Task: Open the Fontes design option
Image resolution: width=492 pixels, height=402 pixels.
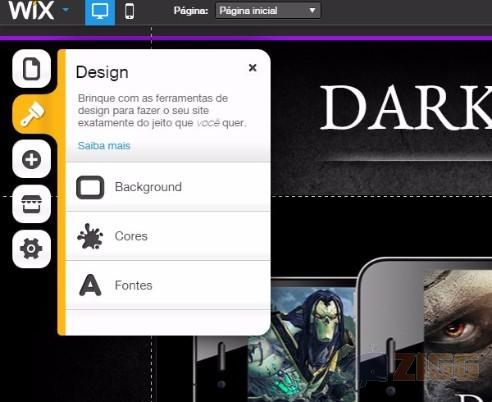Action: [168, 285]
